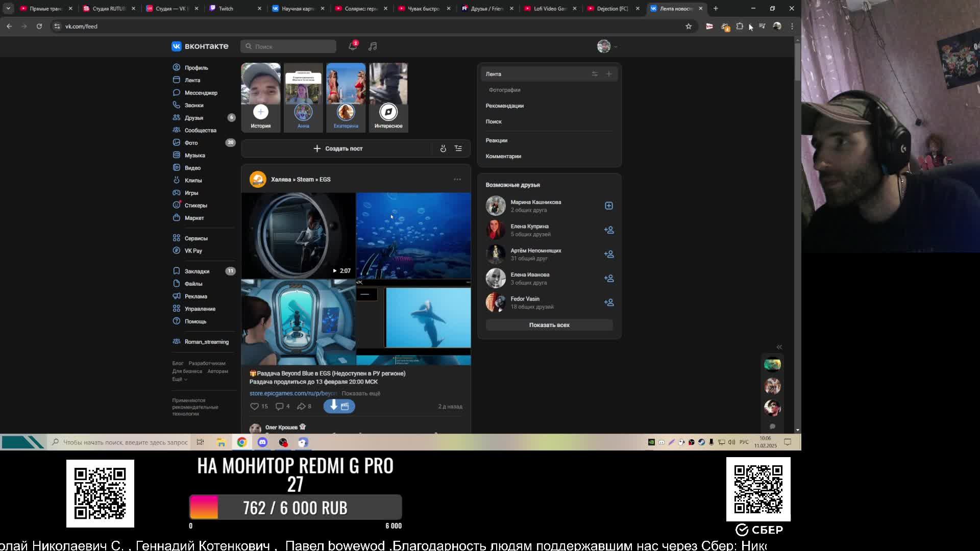Click the Messenger sidebar icon
Viewport: 980px width, 551px height.
(177, 92)
